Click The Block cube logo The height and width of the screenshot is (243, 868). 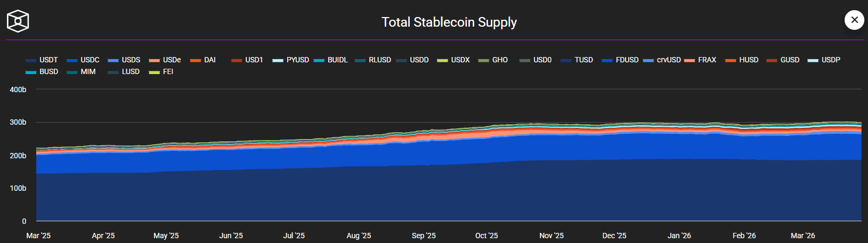click(18, 21)
